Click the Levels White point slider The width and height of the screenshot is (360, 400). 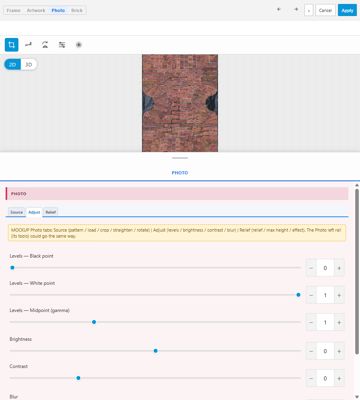(x=155, y=295)
